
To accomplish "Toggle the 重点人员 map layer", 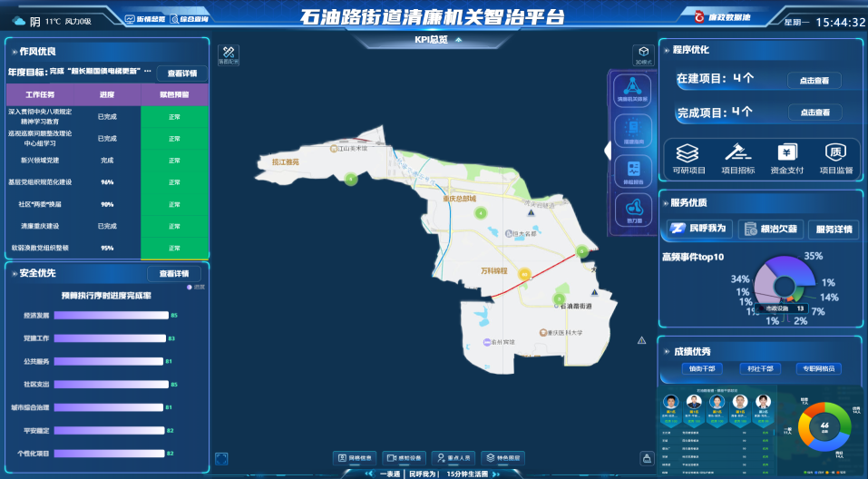I will click(454, 458).
